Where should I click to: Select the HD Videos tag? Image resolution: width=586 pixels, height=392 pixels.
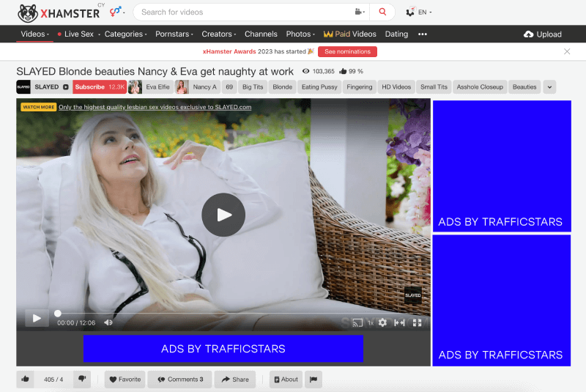(x=396, y=87)
